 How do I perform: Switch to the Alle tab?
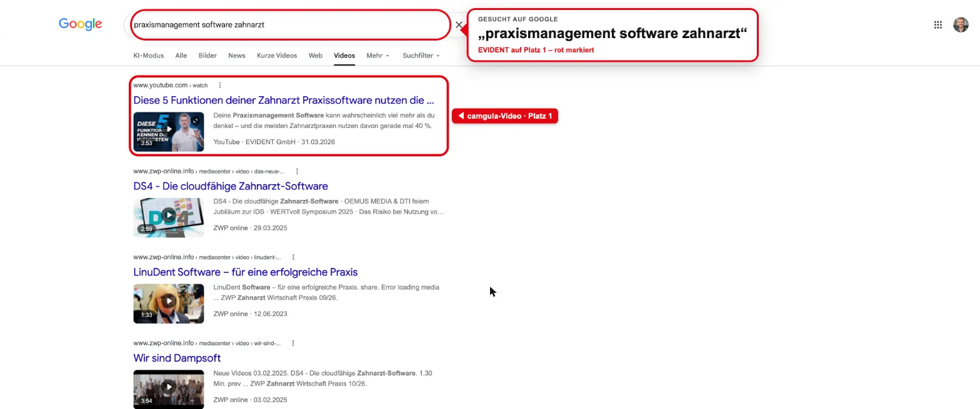[181, 56]
